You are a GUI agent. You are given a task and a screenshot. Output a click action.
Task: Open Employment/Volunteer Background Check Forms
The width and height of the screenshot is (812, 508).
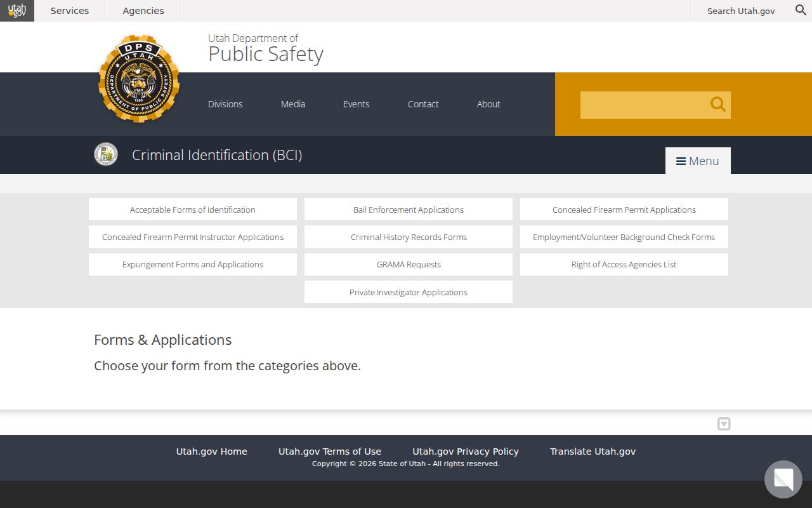pos(624,237)
